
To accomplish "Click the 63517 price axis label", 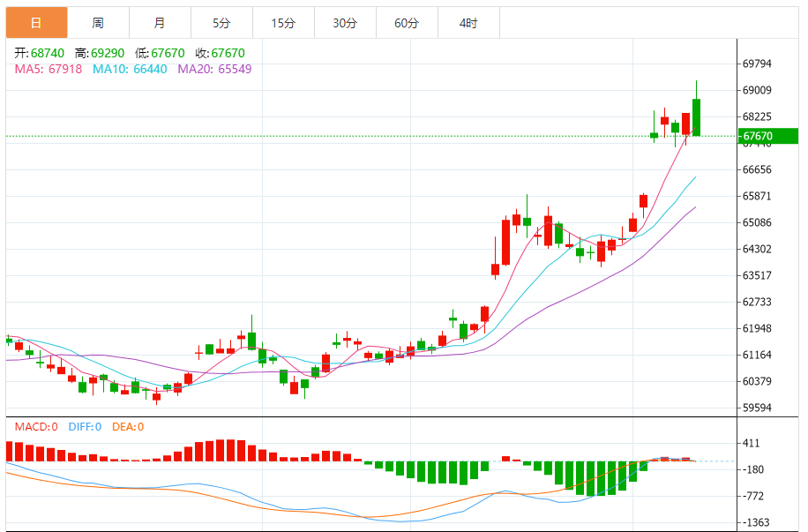I will tap(757, 275).
